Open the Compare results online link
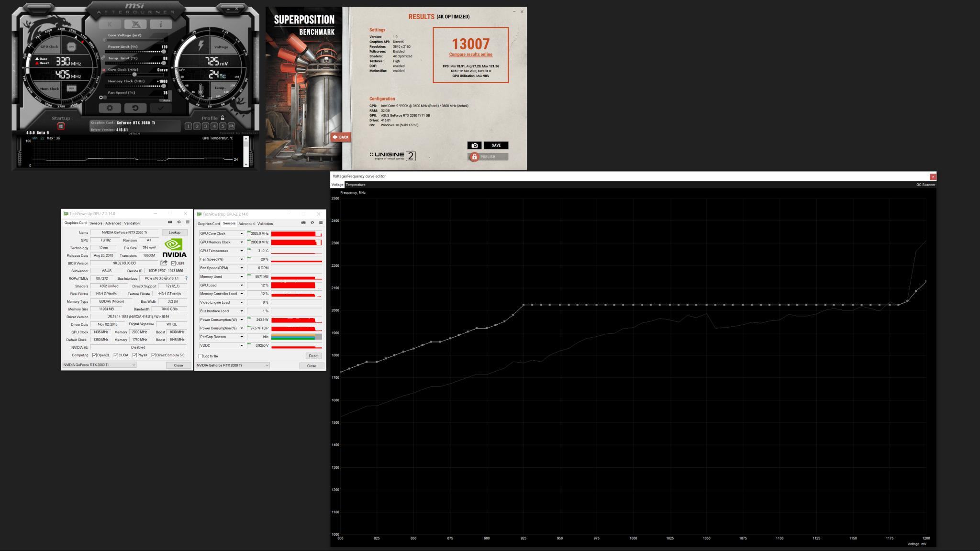The height and width of the screenshot is (551, 980). click(470, 55)
